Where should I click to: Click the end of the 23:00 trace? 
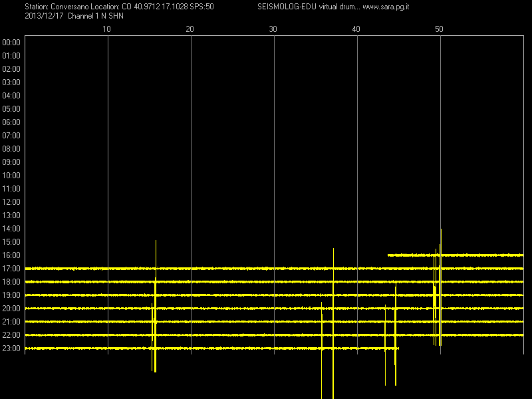pos(398,348)
